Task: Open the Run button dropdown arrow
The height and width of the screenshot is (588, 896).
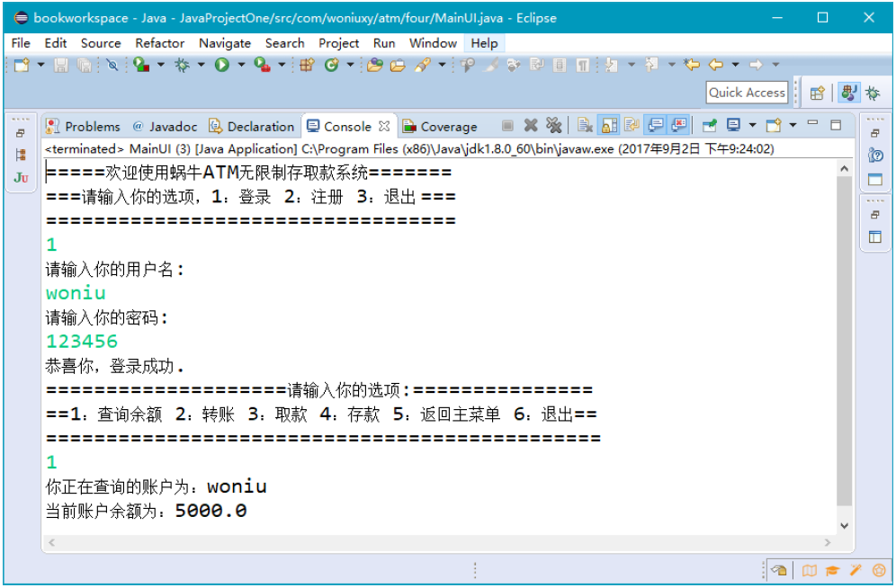Action: pyautogui.click(x=240, y=65)
